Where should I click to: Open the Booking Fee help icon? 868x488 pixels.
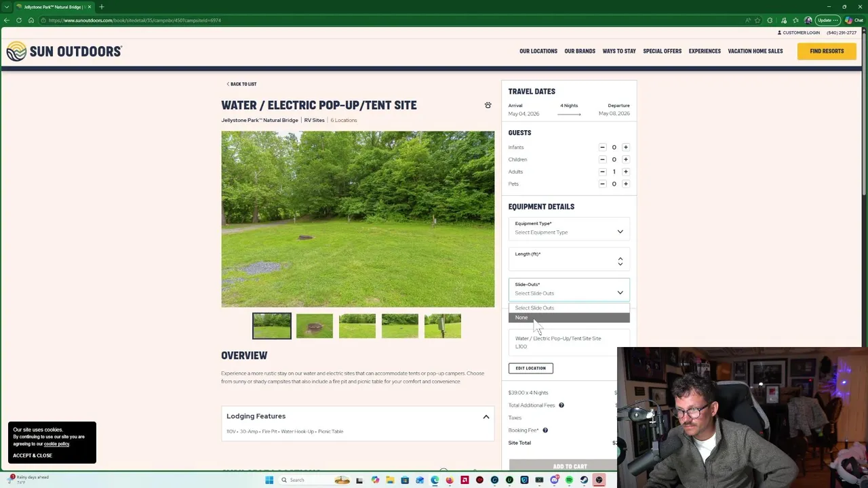tap(545, 430)
